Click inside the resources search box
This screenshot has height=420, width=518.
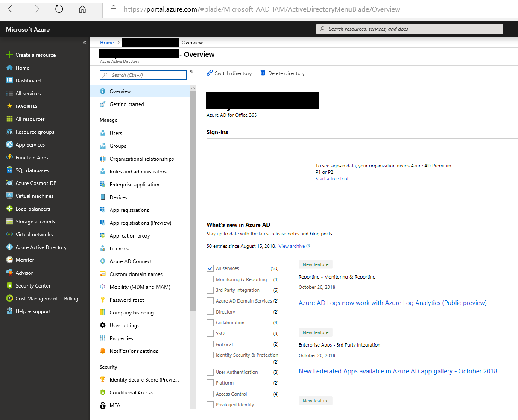(410, 29)
